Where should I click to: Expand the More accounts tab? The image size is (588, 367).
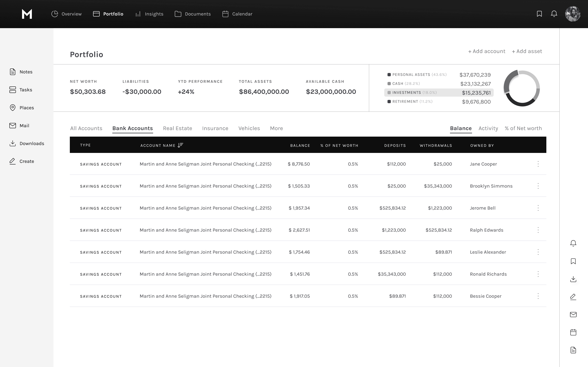(x=276, y=128)
